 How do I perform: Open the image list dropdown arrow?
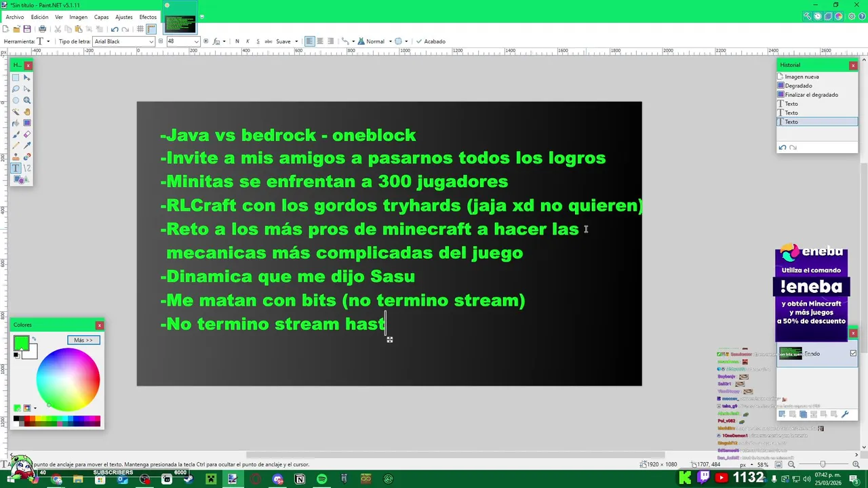click(202, 17)
